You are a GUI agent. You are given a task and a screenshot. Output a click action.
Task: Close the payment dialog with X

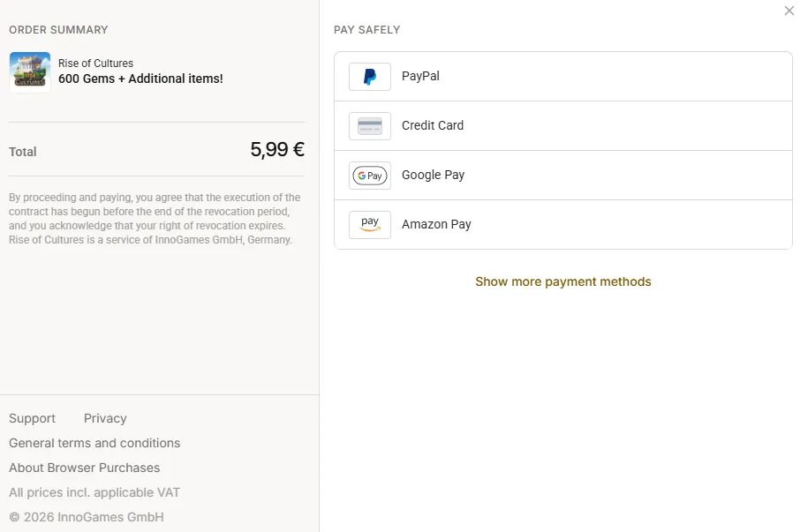tap(789, 11)
